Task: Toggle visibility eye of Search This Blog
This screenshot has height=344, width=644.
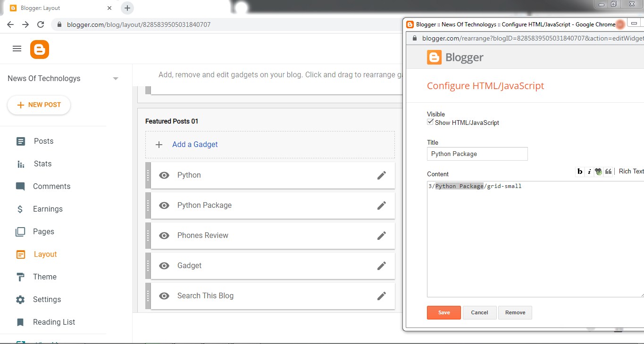Action: click(x=164, y=296)
